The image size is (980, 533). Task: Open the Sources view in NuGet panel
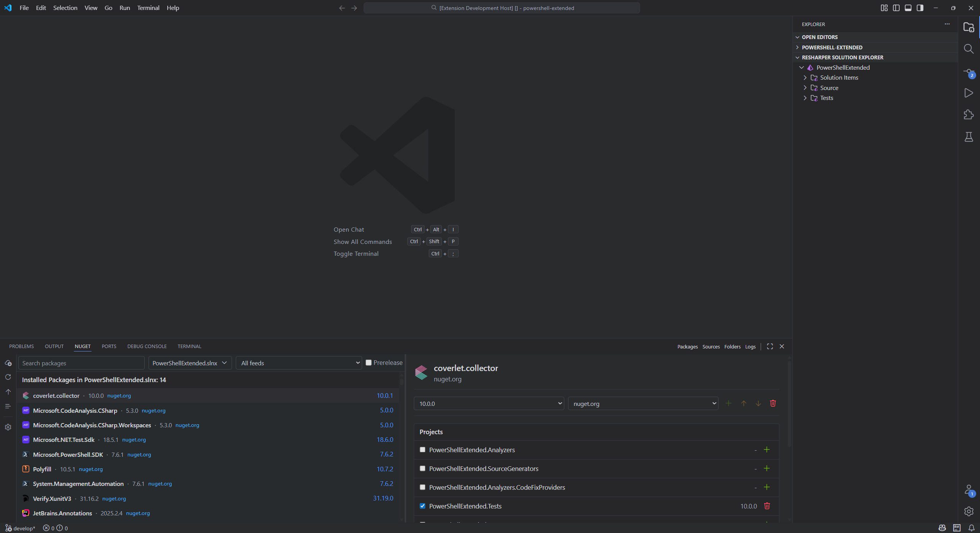click(x=711, y=347)
